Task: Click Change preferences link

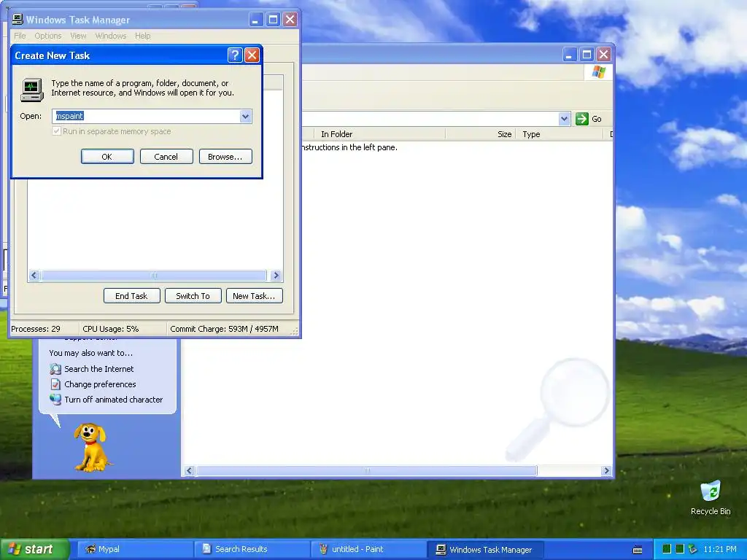Action: [x=100, y=384]
